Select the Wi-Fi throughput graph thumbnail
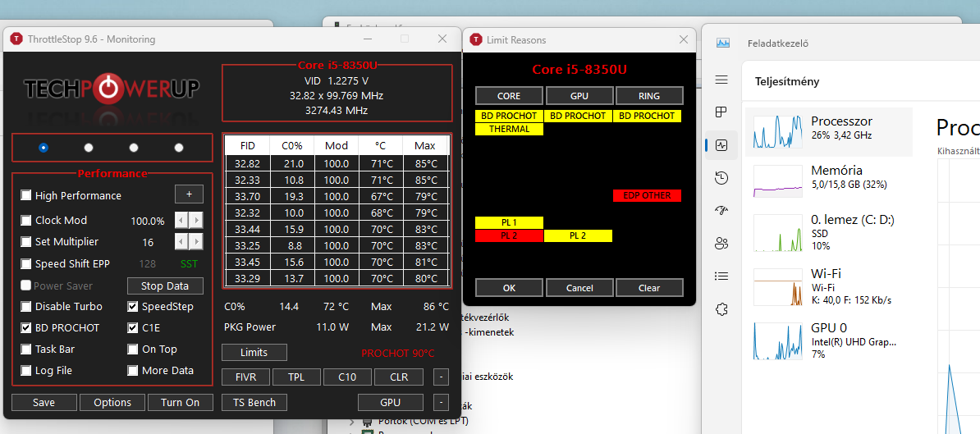Image resolution: width=980 pixels, height=434 pixels. pyautogui.click(x=777, y=288)
